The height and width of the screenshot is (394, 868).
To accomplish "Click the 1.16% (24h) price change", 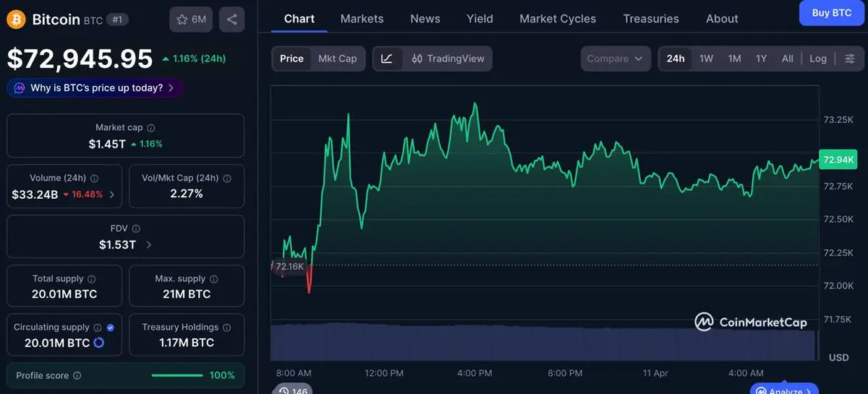I will point(194,59).
